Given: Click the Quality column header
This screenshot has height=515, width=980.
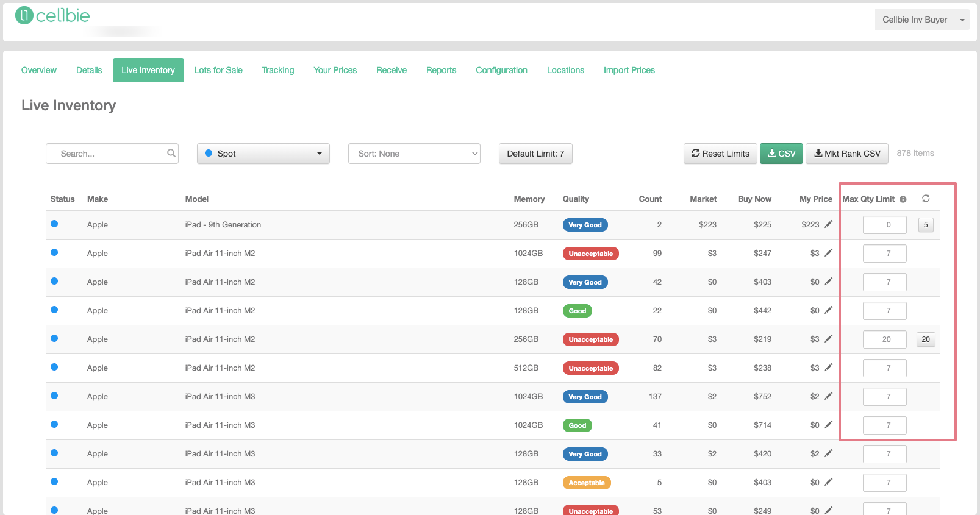Looking at the screenshot, I should coord(576,199).
